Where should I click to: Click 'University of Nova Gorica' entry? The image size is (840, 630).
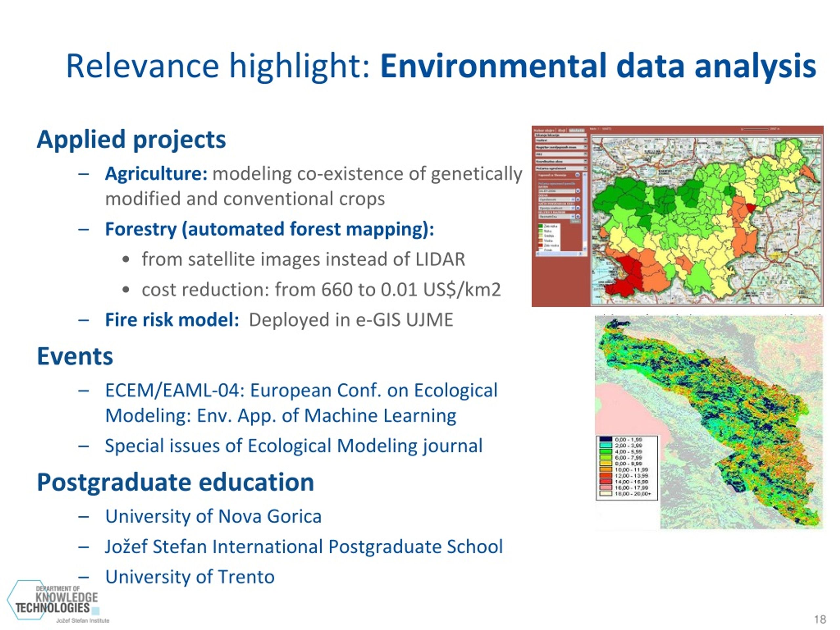213,516
